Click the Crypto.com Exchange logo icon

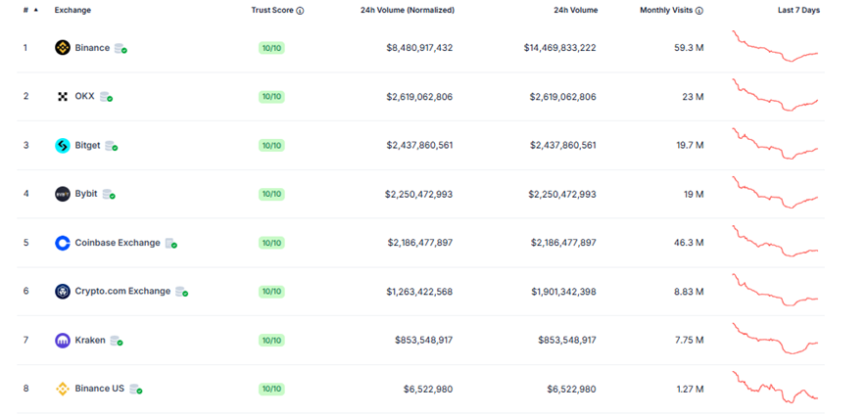[x=63, y=292]
